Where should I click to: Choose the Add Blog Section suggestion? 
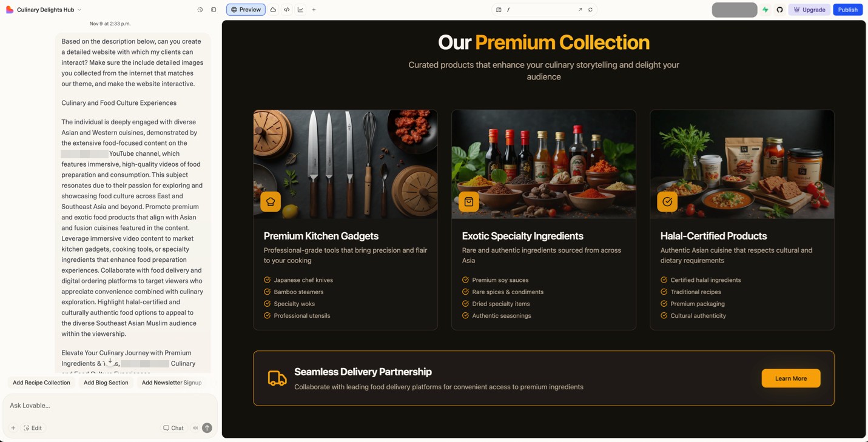106,383
